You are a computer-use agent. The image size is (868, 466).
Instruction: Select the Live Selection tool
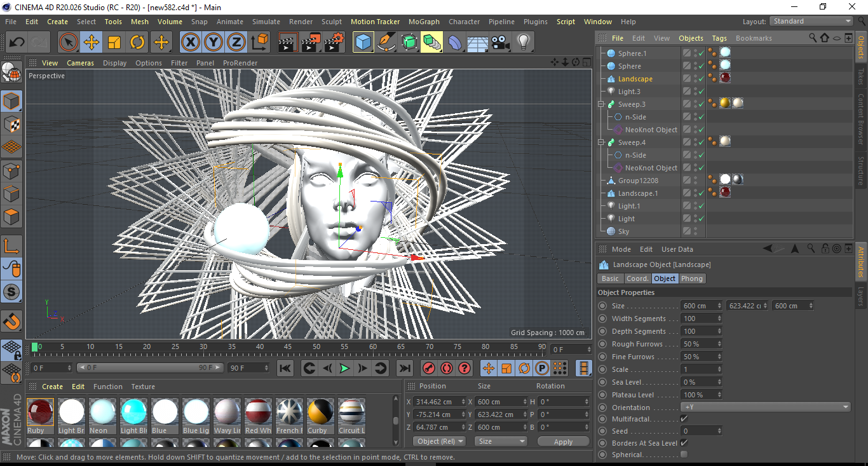[69, 43]
